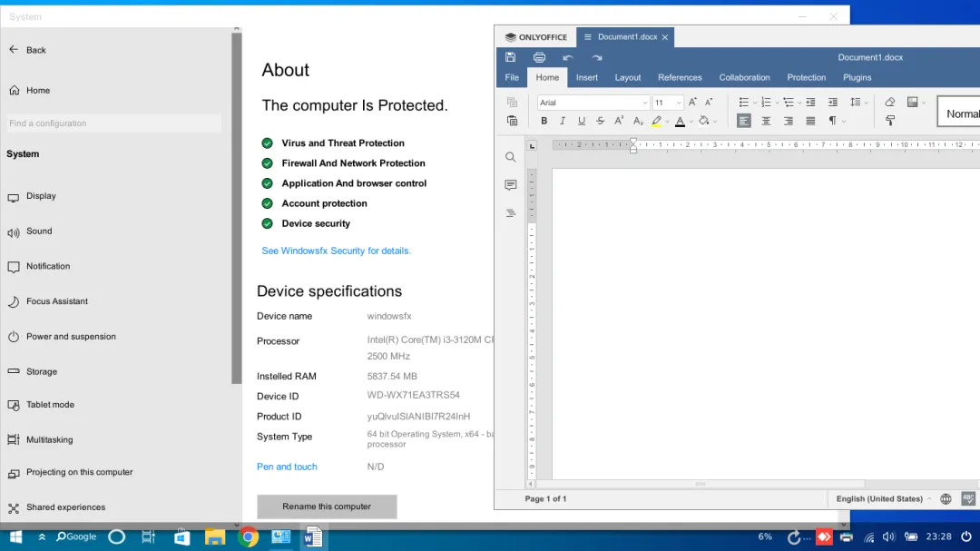Open the Pen and touch link

287,467
